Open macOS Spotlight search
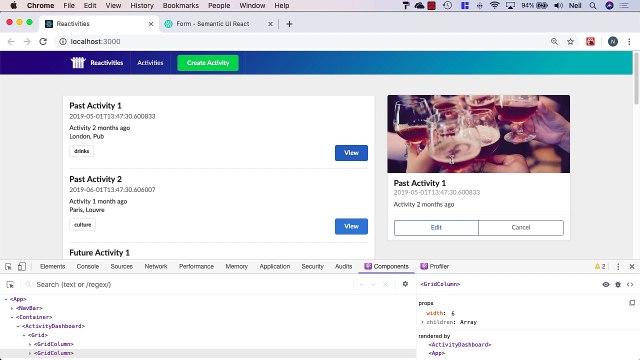Screen dimensions: 640x360 click(x=593, y=5)
